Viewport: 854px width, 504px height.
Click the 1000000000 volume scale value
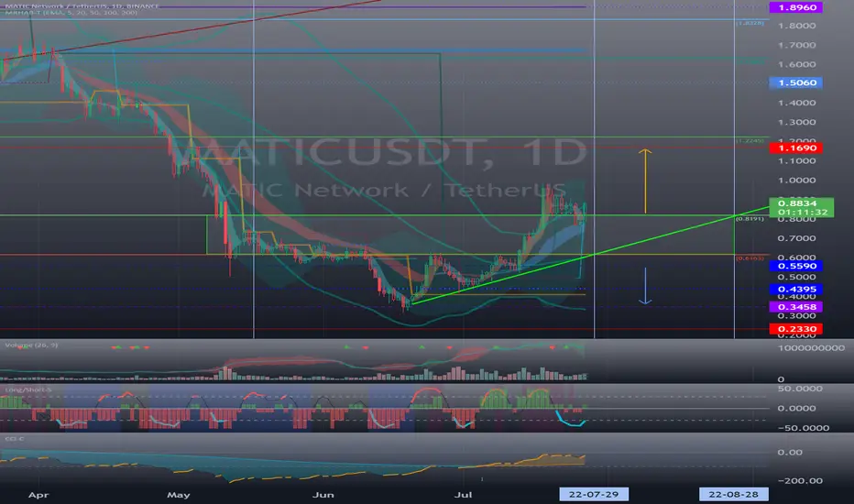point(811,348)
